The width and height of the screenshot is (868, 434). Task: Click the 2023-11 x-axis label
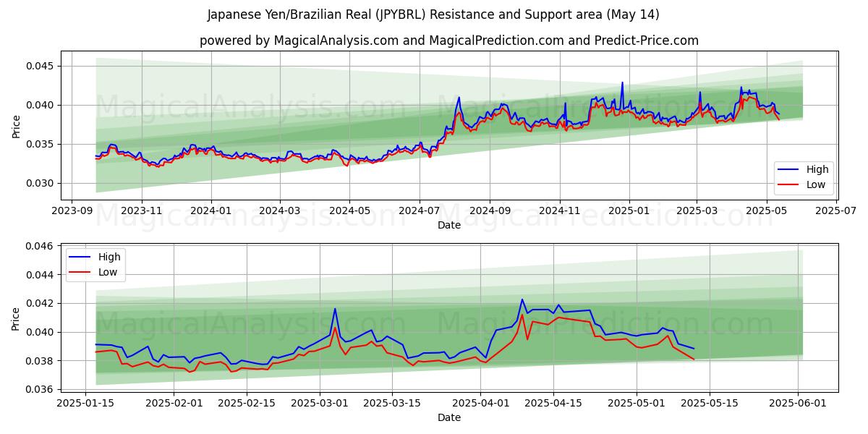tap(141, 210)
